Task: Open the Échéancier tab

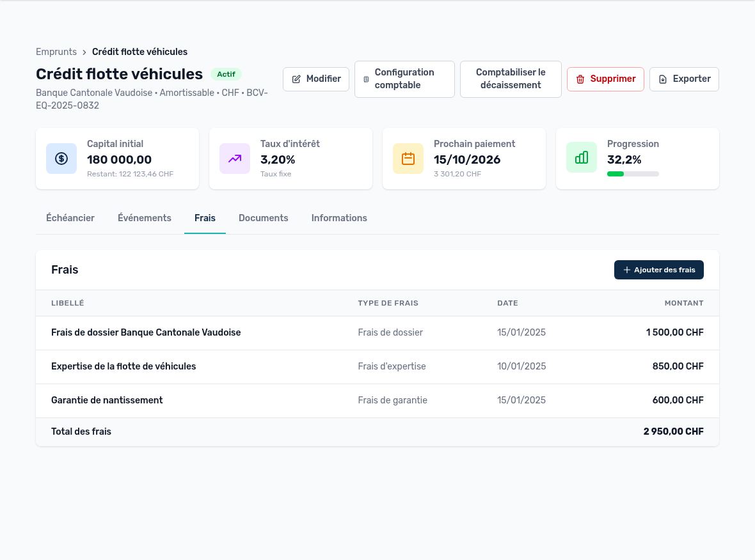Action: (70, 218)
